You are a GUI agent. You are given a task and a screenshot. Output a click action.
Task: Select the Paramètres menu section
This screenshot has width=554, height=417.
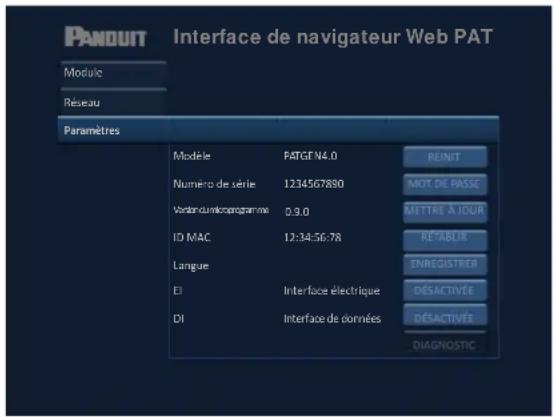pyautogui.click(x=278, y=130)
